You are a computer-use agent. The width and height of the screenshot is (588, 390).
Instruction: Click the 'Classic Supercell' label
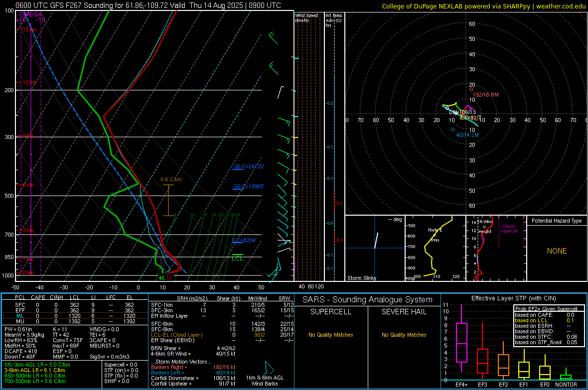click(x=509, y=229)
